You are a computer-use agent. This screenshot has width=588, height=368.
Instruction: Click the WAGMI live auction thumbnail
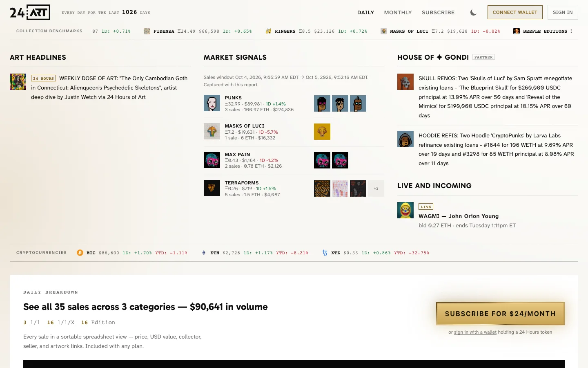click(405, 210)
